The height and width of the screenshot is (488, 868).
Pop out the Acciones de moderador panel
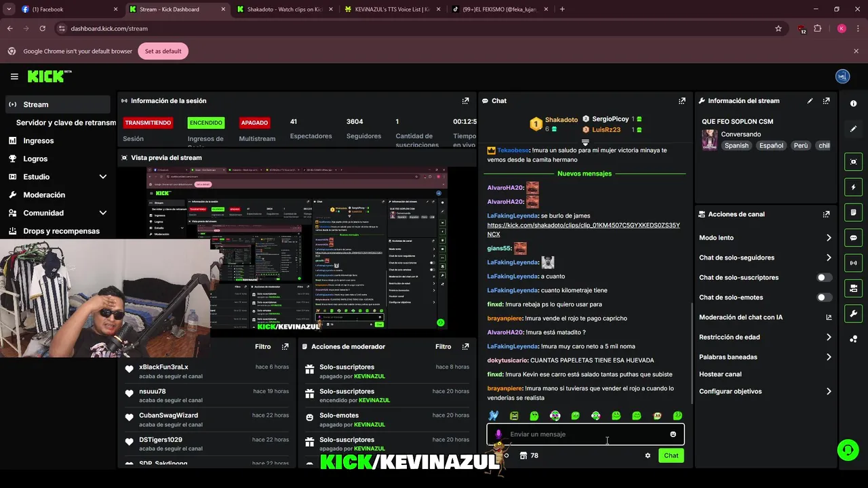pos(465,346)
